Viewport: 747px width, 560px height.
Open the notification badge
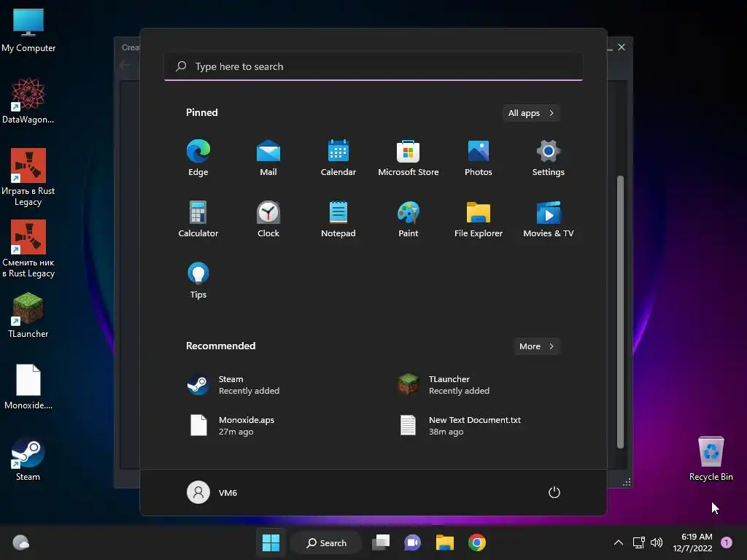727,542
